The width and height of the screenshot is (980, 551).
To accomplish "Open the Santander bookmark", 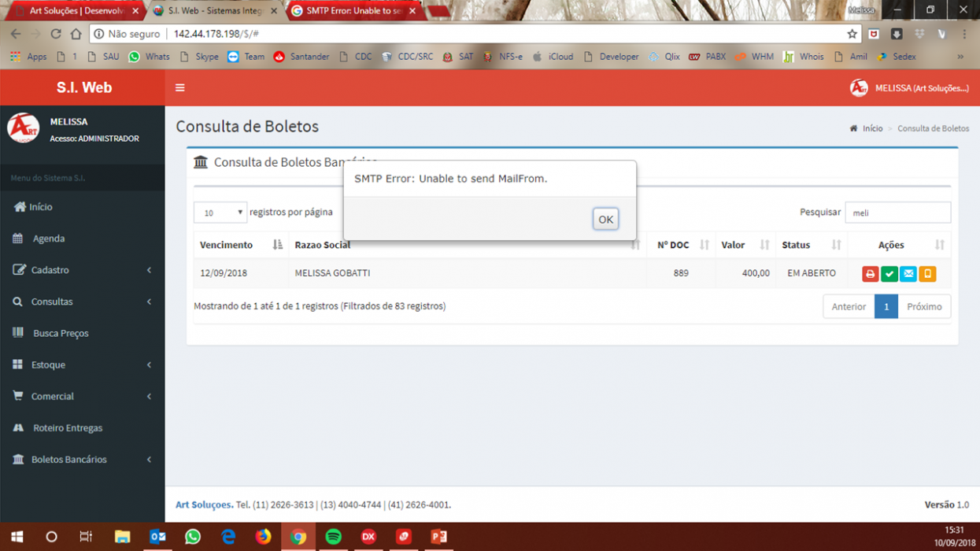I will point(301,57).
